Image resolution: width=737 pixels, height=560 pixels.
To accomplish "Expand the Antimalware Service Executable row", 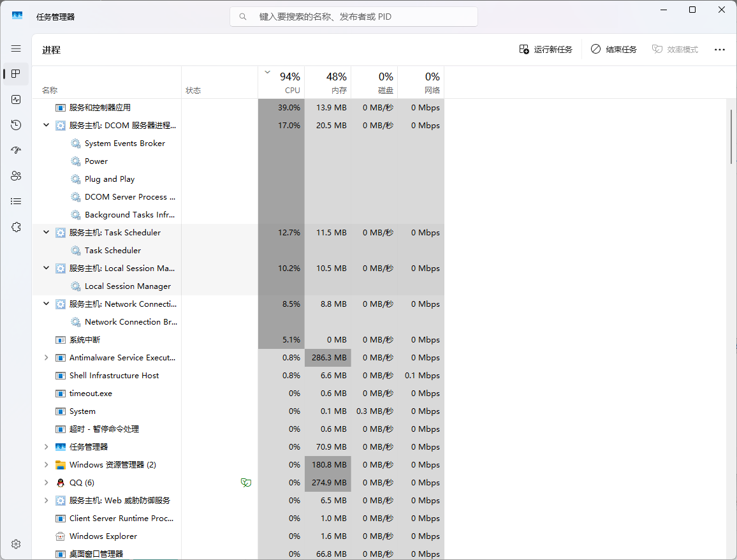I will tap(46, 358).
